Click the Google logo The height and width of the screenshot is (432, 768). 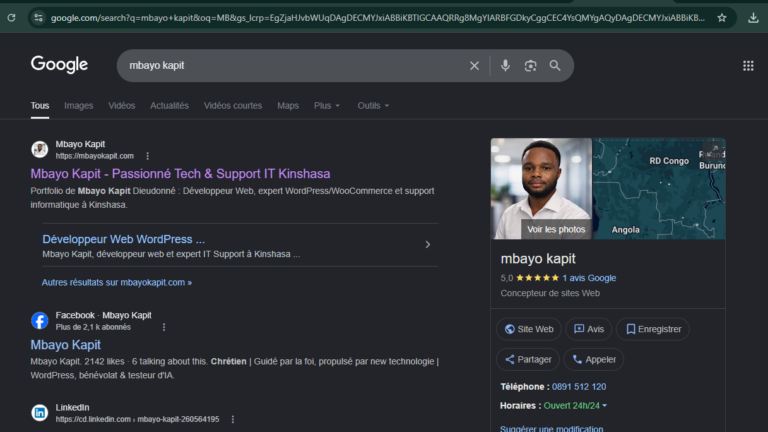point(59,64)
